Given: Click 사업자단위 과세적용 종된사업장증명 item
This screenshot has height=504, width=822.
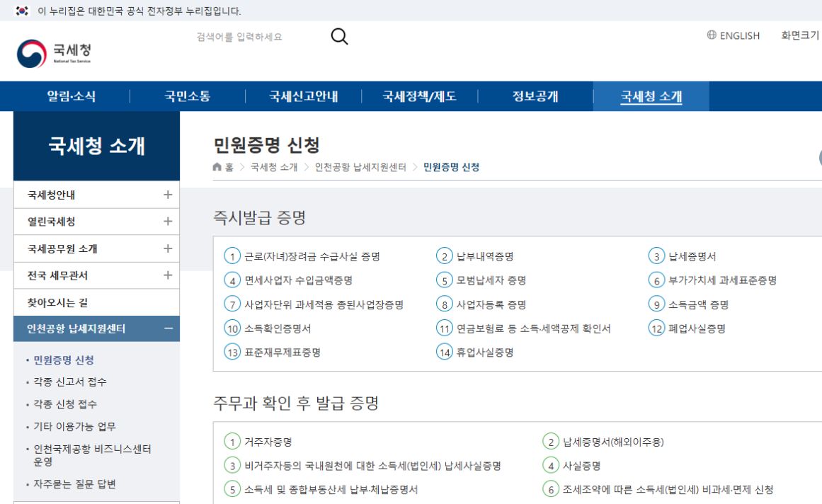Looking at the screenshot, I should (324, 304).
